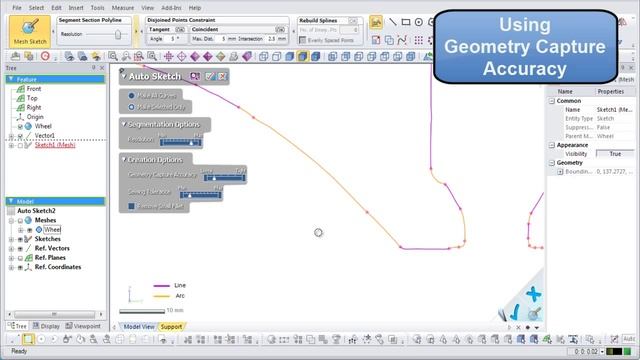Collapse Creation Options section
Viewport: 640px width, 360px height.
point(124,159)
